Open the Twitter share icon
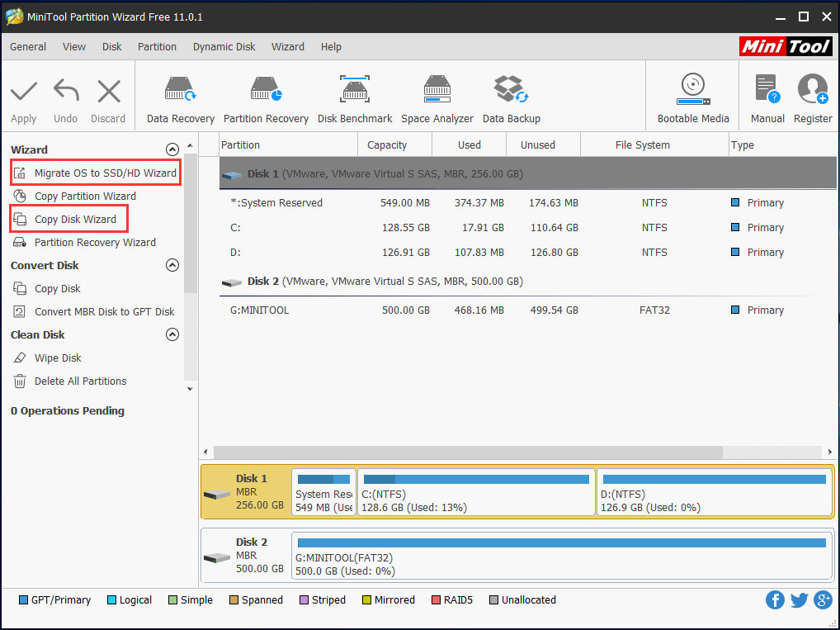 [x=799, y=599]
